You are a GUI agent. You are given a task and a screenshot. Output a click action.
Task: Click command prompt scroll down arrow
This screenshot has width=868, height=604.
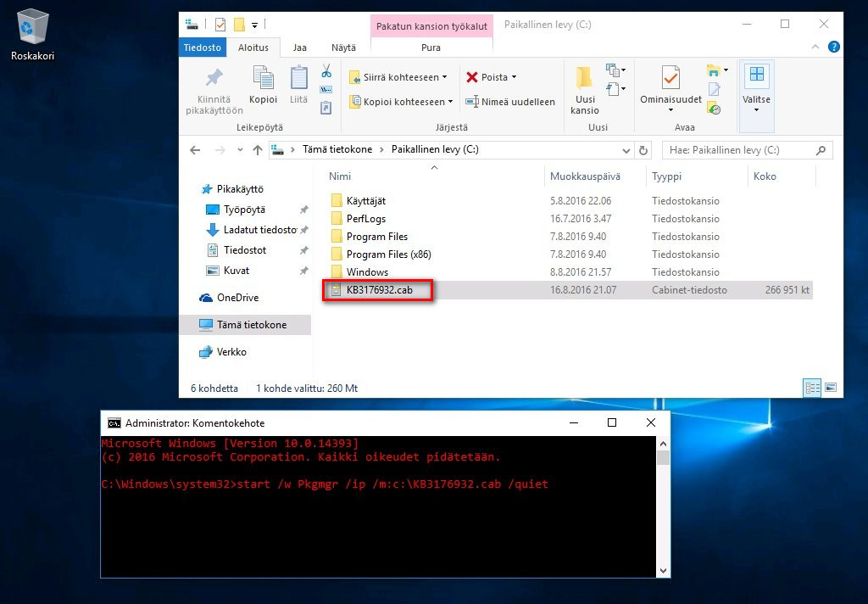tap(663, 571)
